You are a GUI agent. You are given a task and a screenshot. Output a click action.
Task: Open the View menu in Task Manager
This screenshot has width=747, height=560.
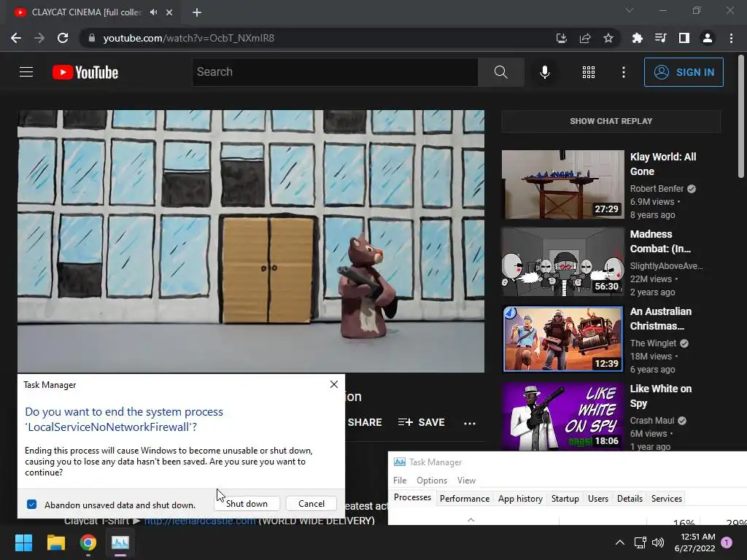(466, 481)
